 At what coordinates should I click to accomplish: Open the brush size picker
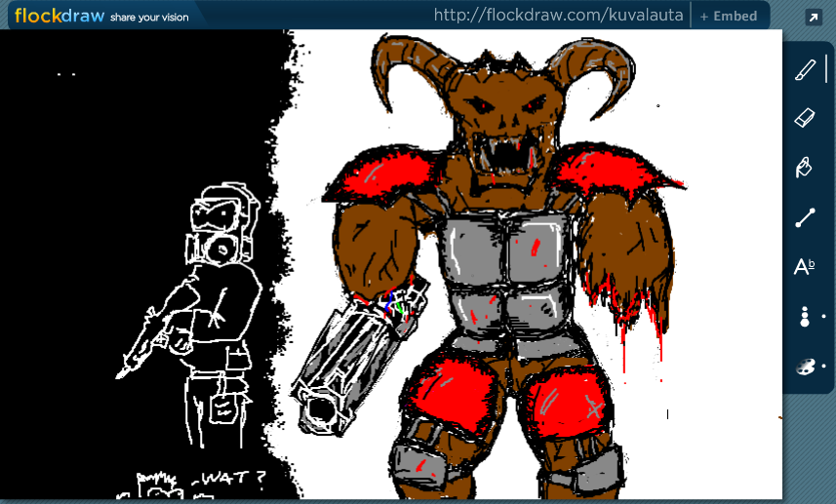point(805,317)
